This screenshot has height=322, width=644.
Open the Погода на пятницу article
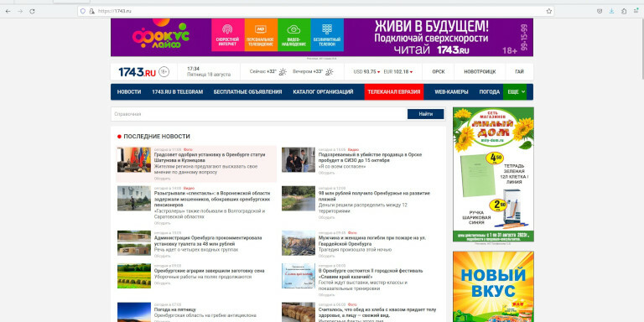point(175,309)
